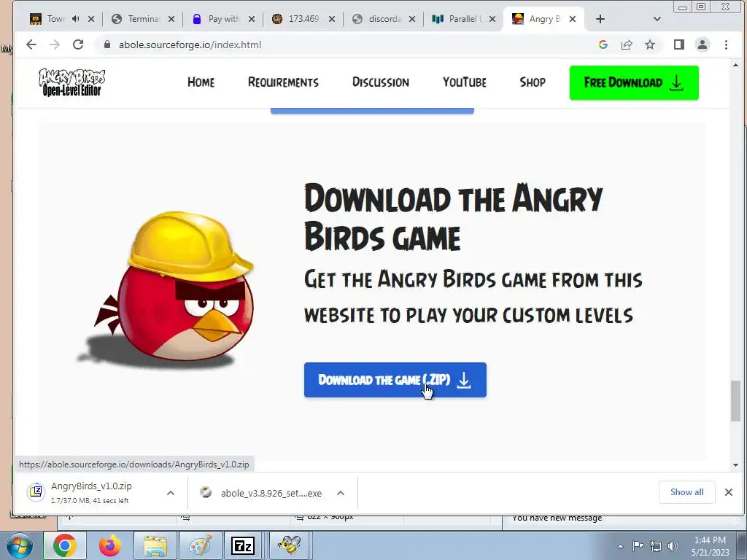Reload the current page
747x560 pixels.
click(x=78, y=44)
